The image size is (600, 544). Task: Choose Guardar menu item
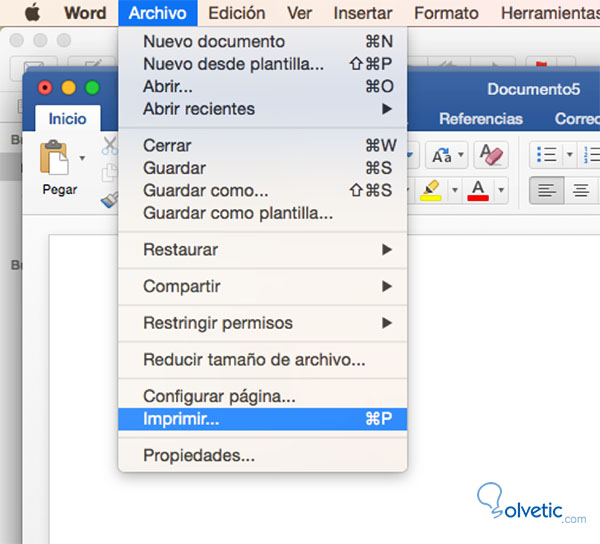pos(262,168)
